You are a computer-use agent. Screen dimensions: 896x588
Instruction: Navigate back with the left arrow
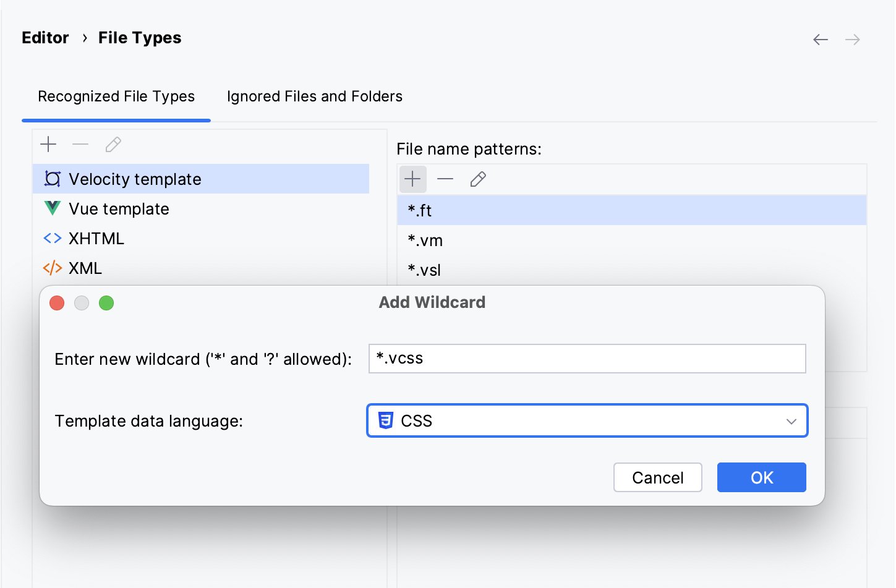point(821,40)
